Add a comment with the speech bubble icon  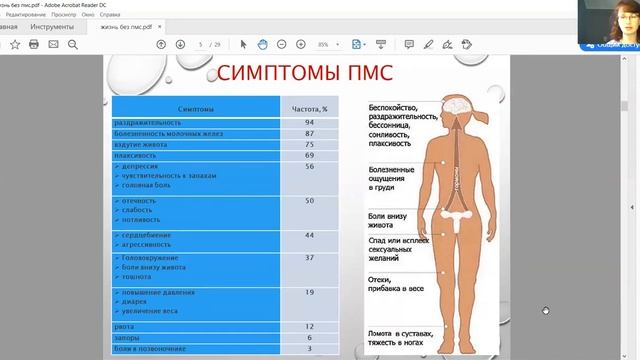coord(409,44)
